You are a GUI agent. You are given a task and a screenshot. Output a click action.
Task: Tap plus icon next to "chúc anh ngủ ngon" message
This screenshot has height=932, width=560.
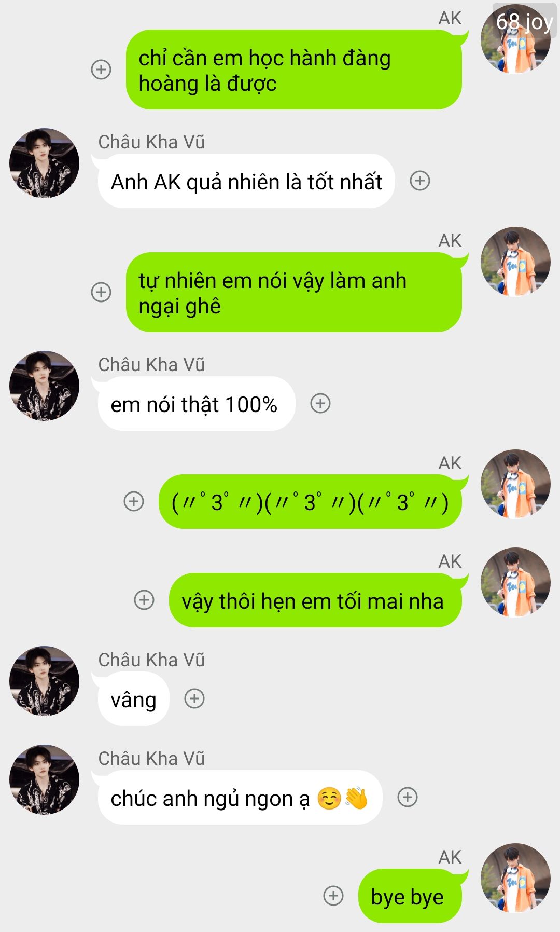(x=408, y=797)
